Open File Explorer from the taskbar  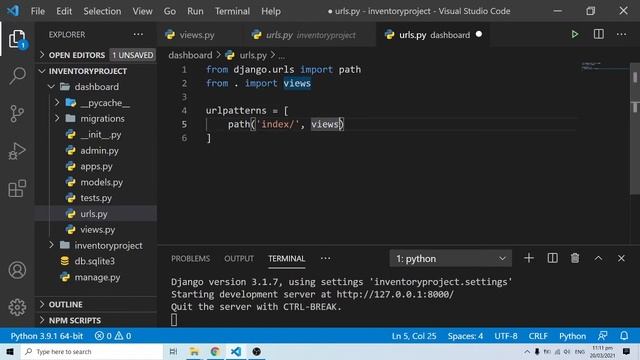194,351
